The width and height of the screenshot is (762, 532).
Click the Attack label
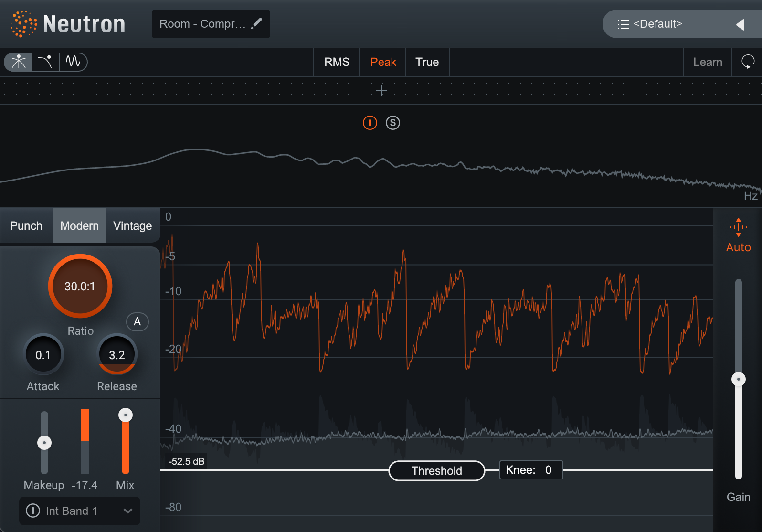[x=43, y=386]
